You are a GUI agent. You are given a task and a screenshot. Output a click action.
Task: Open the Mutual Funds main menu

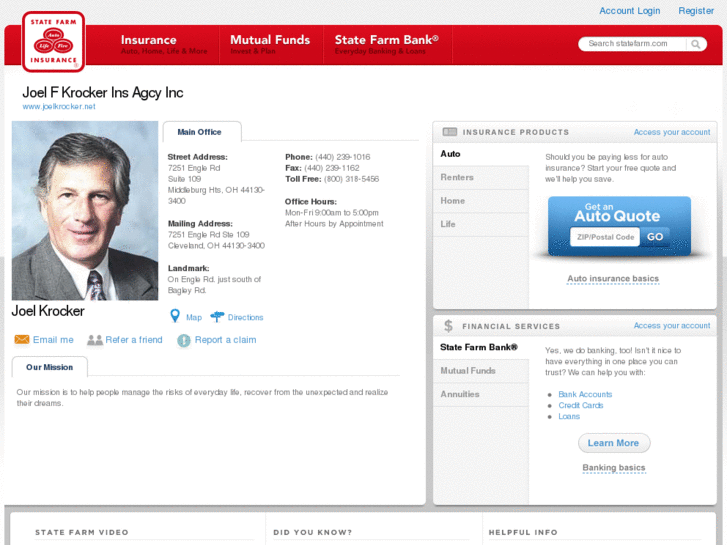[270, 45]
